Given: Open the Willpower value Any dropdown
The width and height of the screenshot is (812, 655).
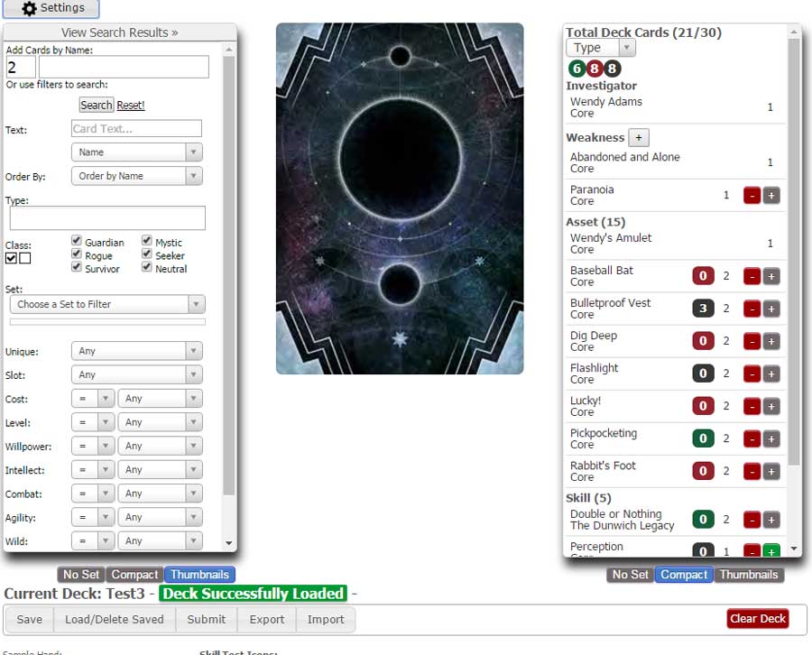Looking at the screenshot, I should [x=160, y=446].
